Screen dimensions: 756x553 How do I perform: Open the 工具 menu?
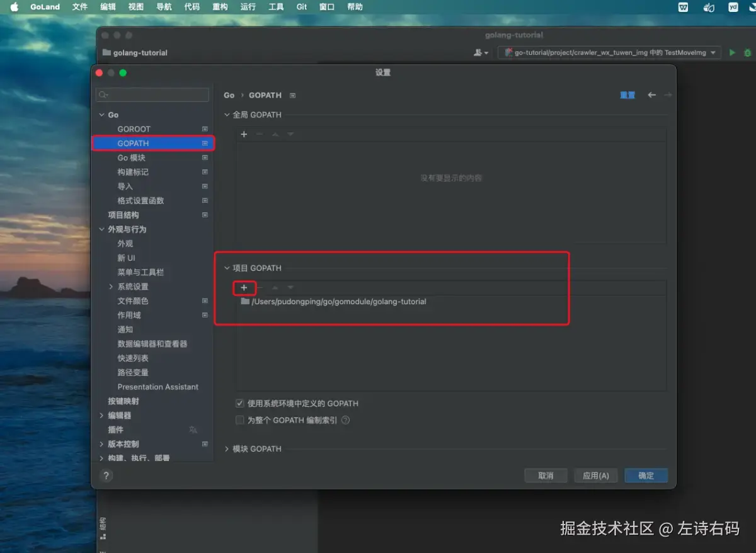pos(276,7)
